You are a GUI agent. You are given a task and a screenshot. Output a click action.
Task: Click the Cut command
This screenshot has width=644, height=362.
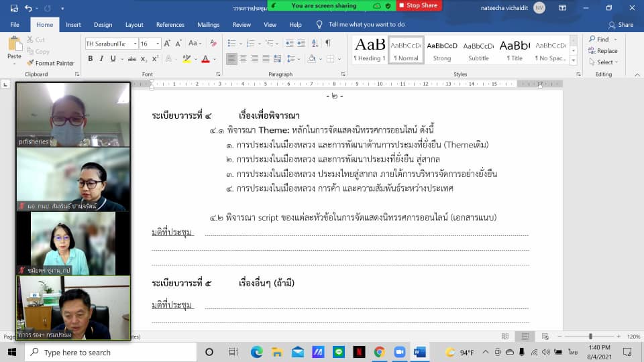pos(36,40)
